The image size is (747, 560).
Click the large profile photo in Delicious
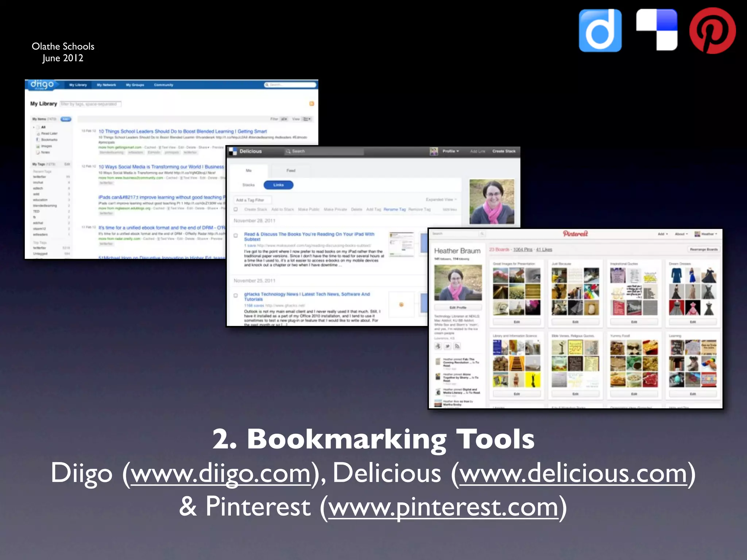tap(492, 201)
